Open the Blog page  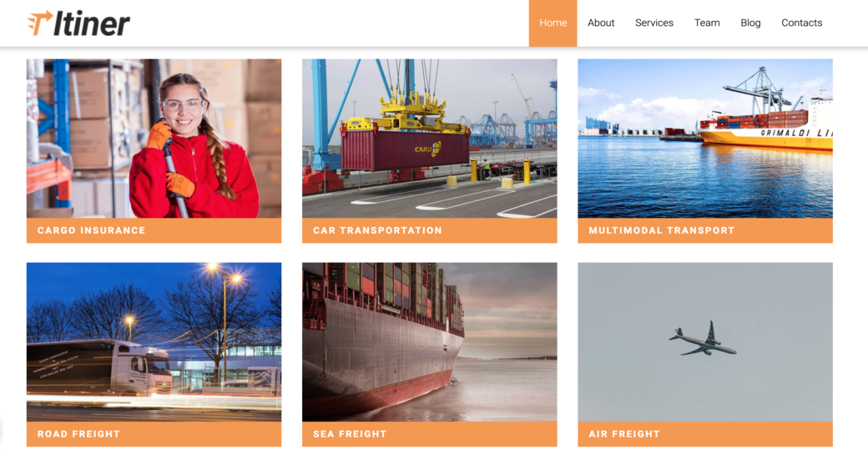click(750, 23)
